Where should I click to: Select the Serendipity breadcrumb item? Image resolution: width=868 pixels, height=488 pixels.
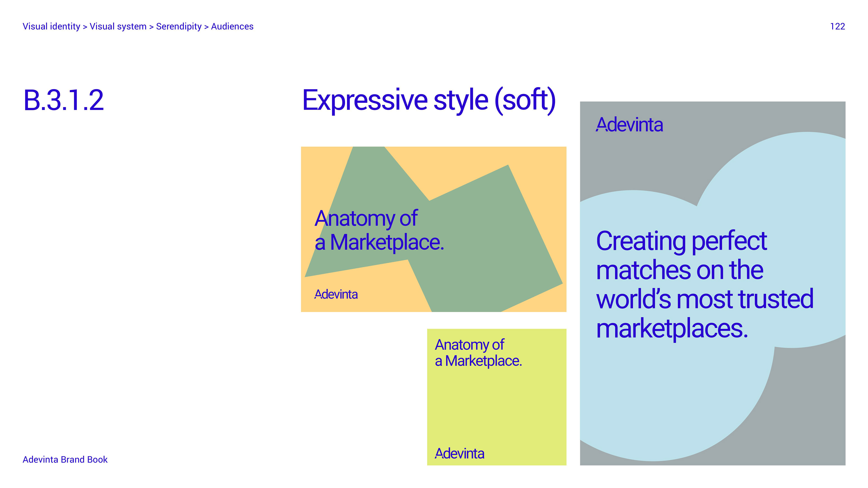click(179, 26)
